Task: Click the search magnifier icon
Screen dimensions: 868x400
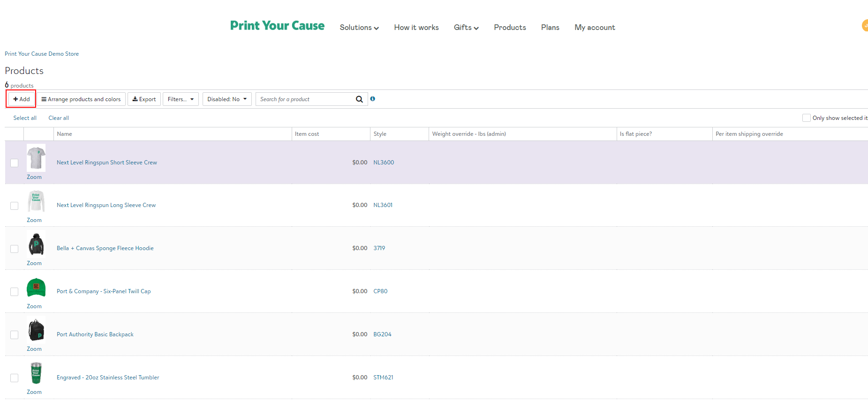Action: pyautogui.click(x=359, y=99)
